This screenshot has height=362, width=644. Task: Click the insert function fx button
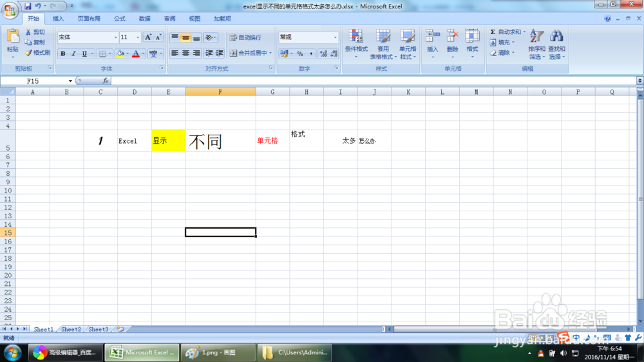point(106,81)
